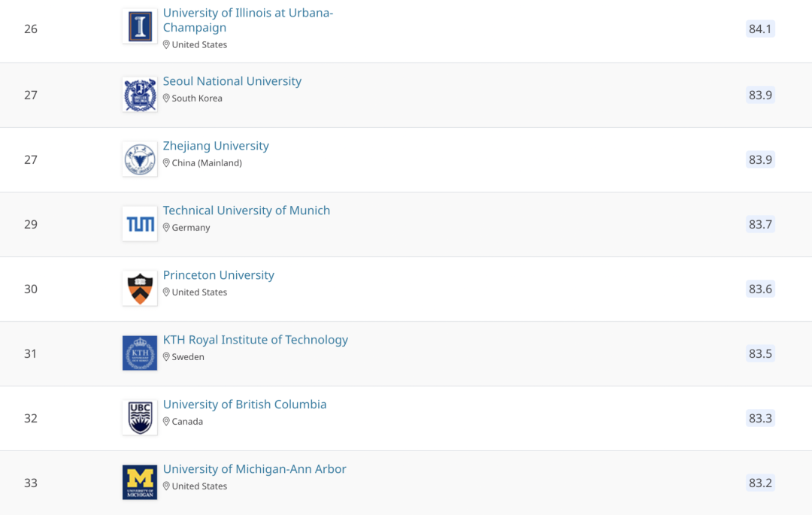The image size is (812, 515).
Task: Open the Zhejiang University link
Action: (216, 146)
